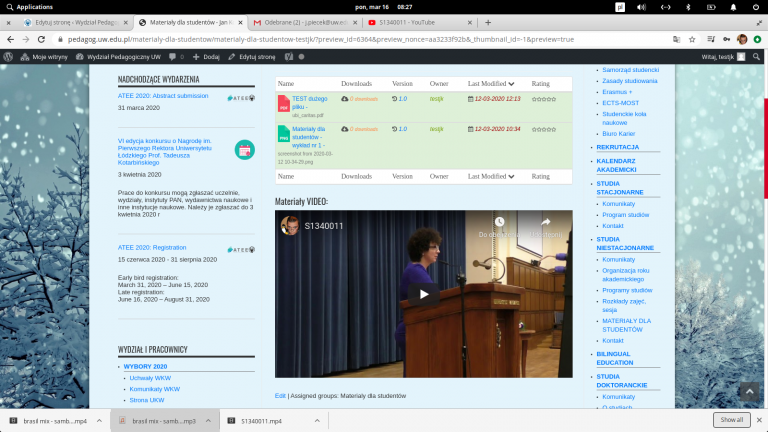Image resolution: width=768 pixels, height=432 pixels.
Task: Open the Dodaj menu in admin bar
Action: click(206, 57)
